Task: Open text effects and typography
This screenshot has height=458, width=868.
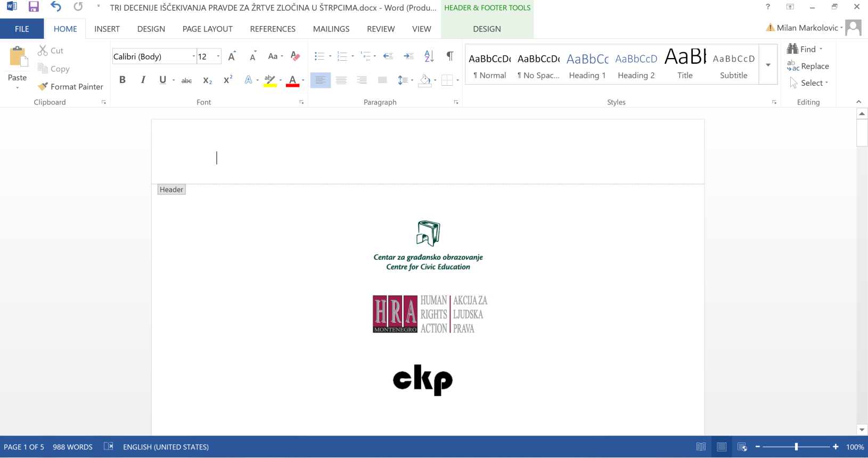Action: click(248, 80)
